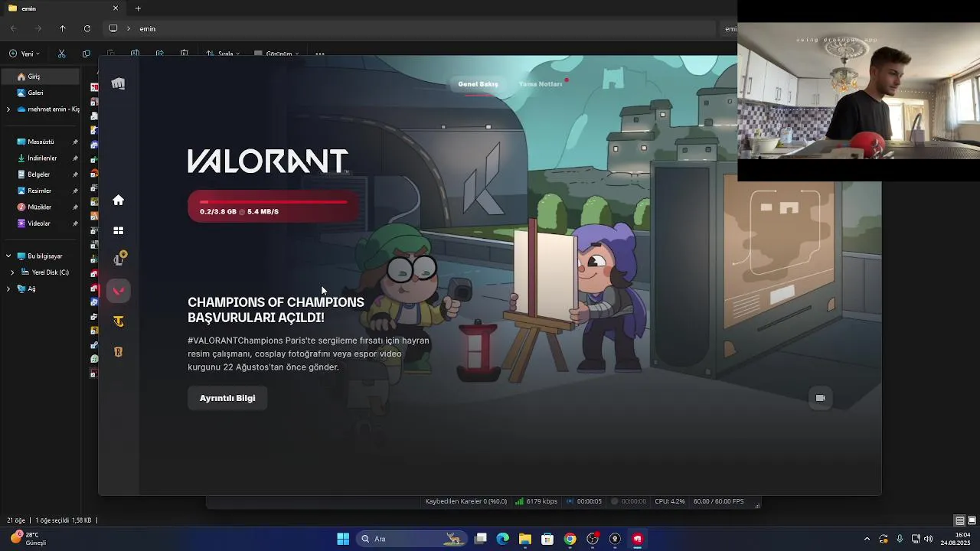This screenshot has height=551, width=980.
Task: Go back in Explorer navigation
Action: pyautogui.click(x=14, y=28)
